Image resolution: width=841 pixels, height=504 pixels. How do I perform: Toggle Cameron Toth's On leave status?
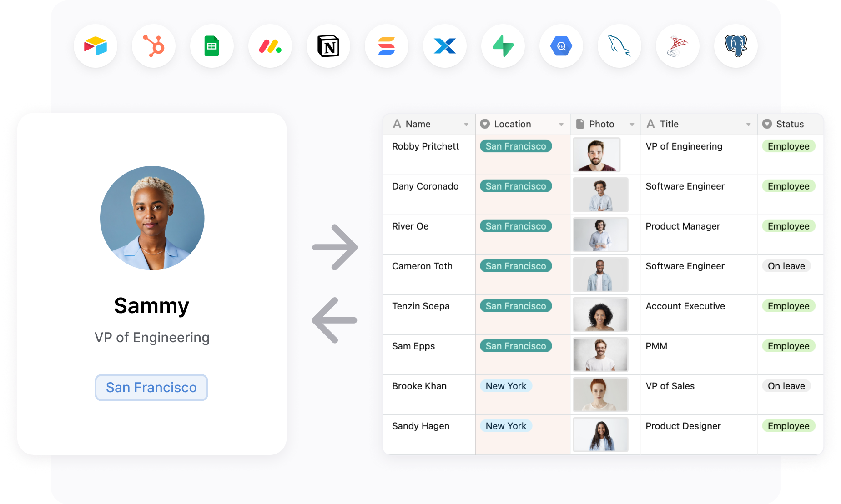point(786,266)
